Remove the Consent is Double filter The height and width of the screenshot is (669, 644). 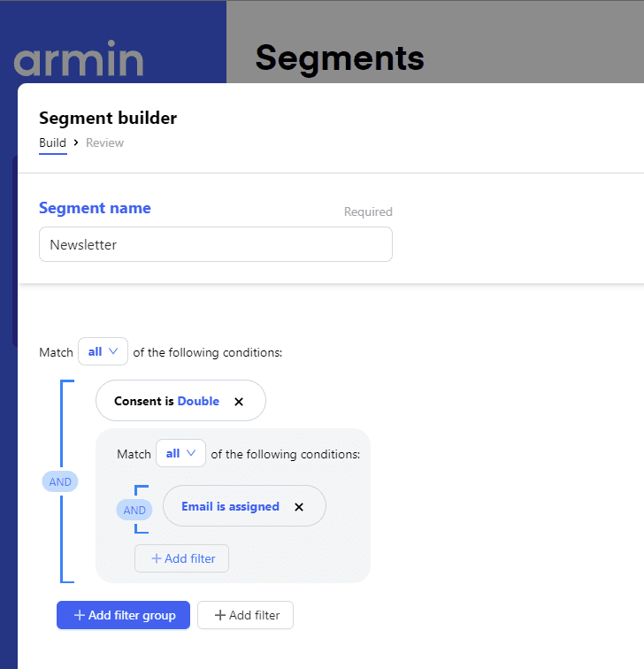click(x=239, y=402)
